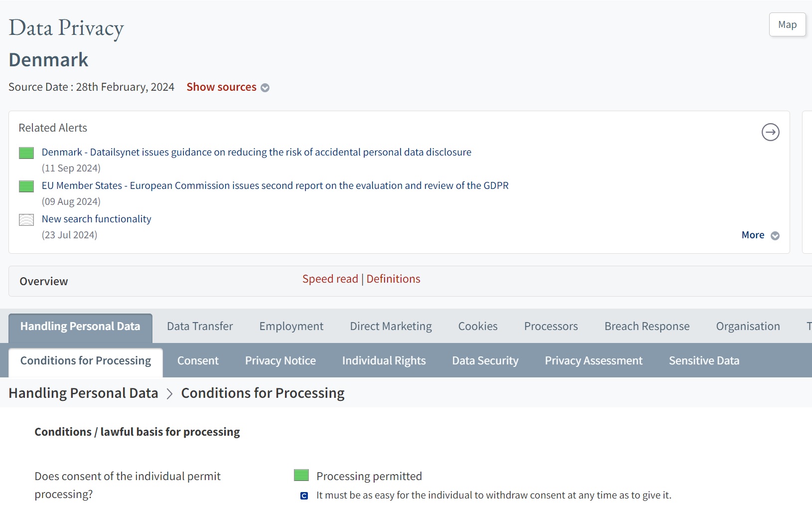
Task: Click the blue C icon beside withdraw consent note
Action: point(304,496)
